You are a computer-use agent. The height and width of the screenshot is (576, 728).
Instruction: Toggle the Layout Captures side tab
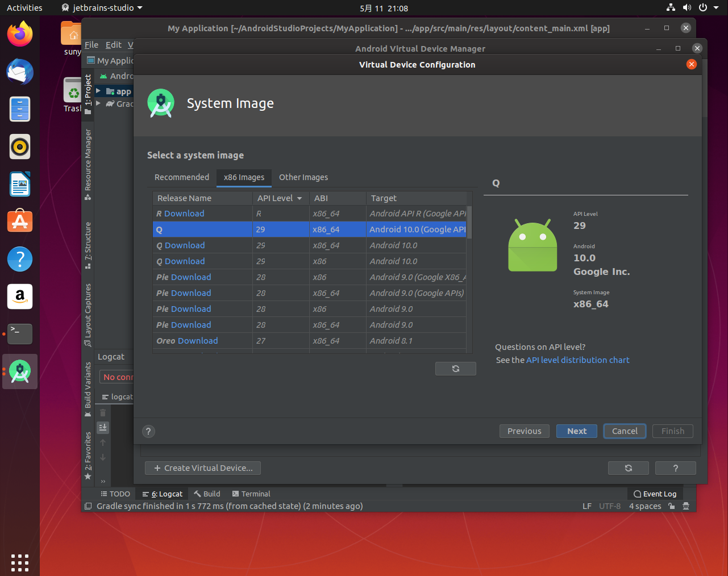pos(88,315)
